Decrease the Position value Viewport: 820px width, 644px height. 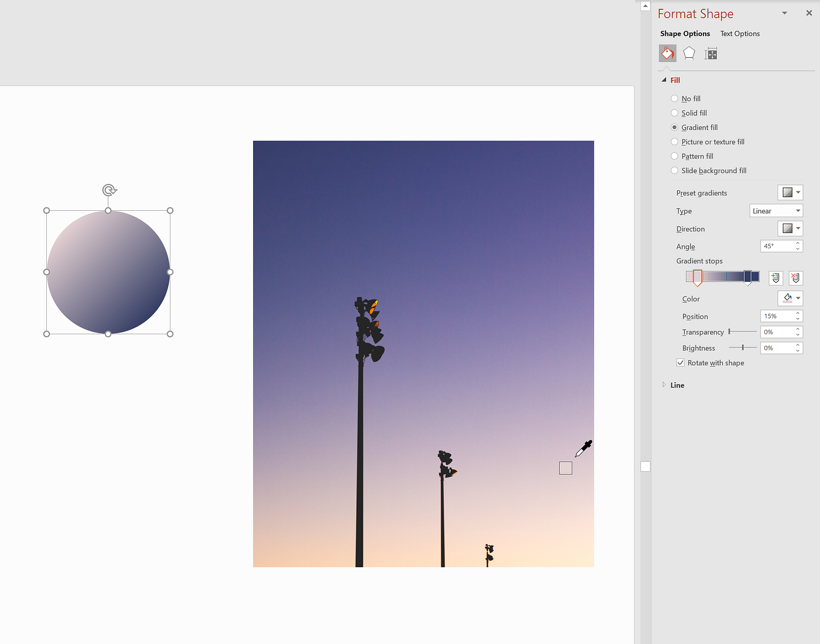coord(798,319)
